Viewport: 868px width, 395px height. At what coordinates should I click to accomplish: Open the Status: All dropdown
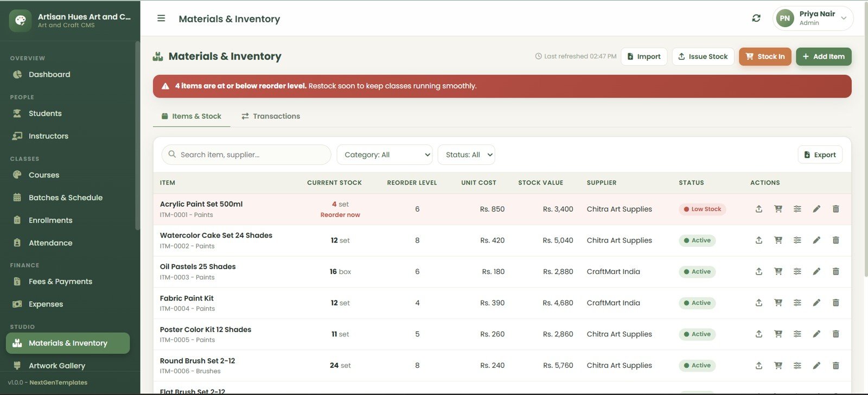[x=466, y=155]
